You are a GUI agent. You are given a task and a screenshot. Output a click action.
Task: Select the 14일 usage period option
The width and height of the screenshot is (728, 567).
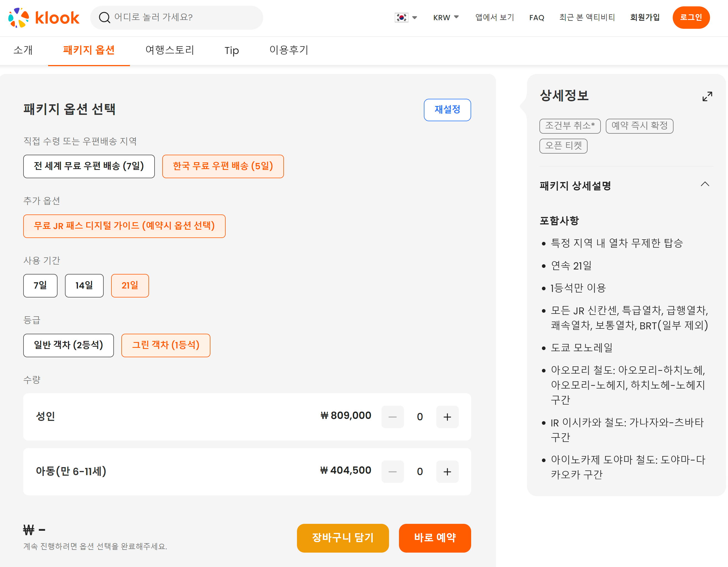(84, 286)
